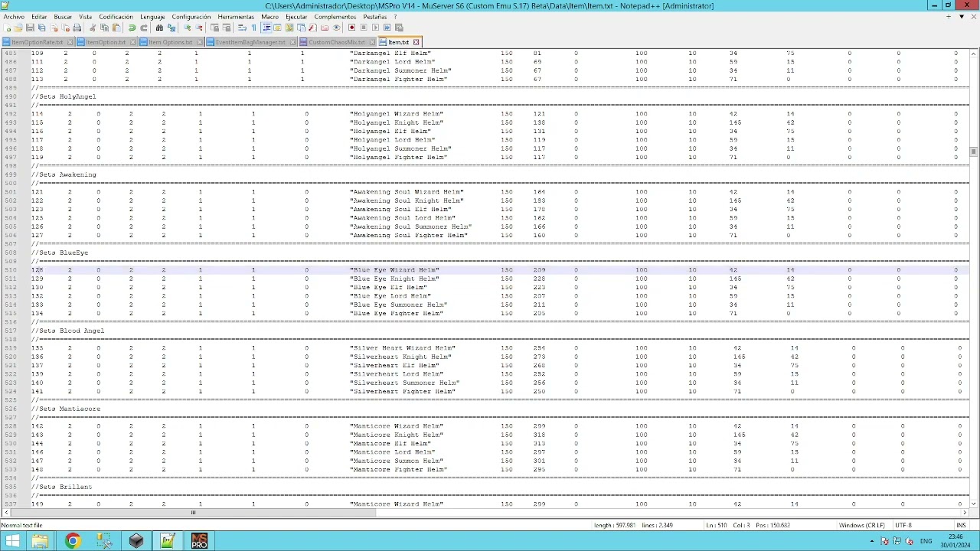Screen dimensions: 980x551
Task: Click the Copy toolbar icon
Action: [x=104, y=28]
